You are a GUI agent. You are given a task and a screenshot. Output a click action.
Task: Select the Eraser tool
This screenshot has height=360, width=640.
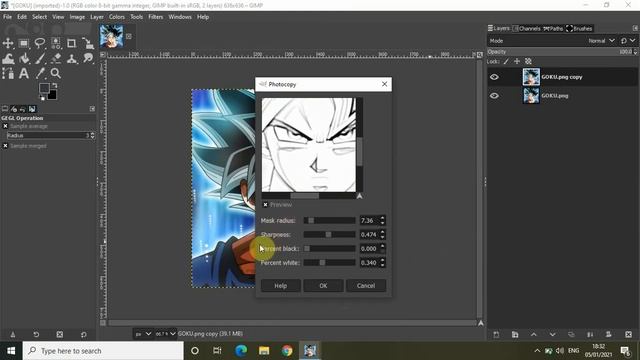56,59
